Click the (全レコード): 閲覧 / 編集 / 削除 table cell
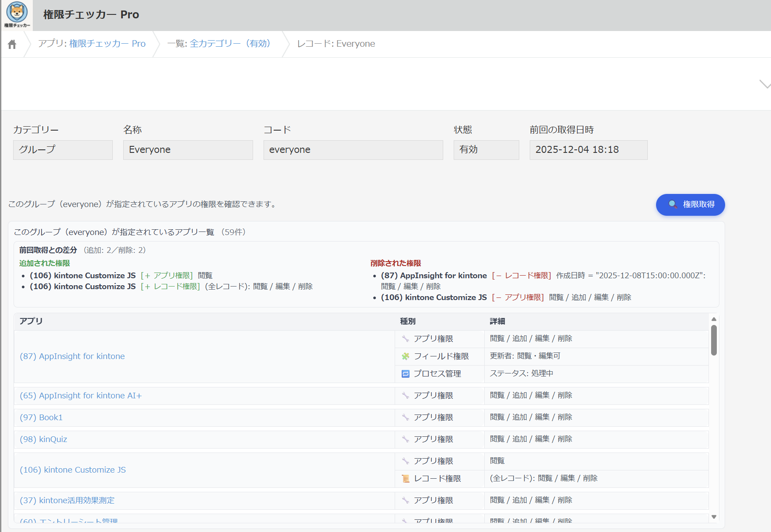771x532 pixels. point(596,479)
